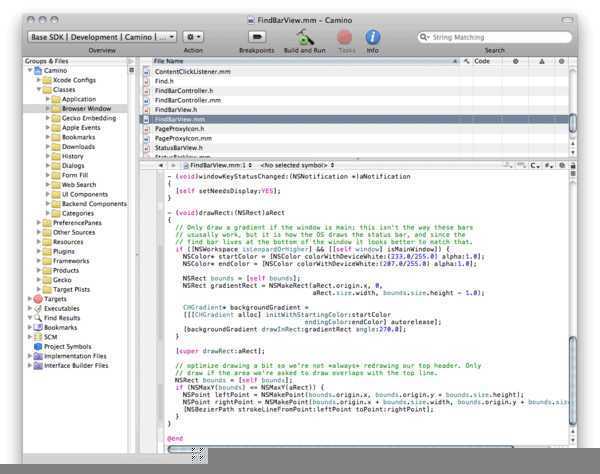Expand the PreferencePanes folder

(x=39, y=223)
